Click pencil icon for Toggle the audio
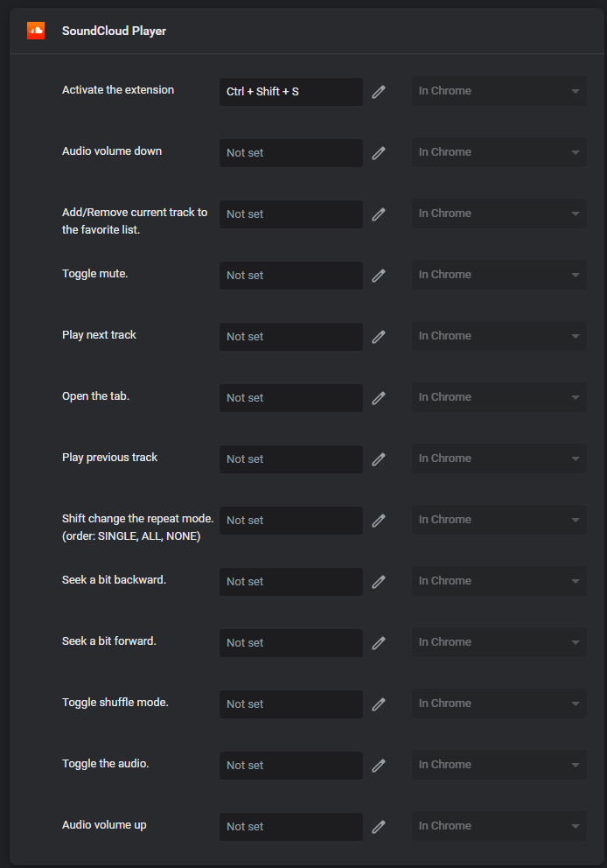This screenshot has height=868, width=607. pos(379,766)
